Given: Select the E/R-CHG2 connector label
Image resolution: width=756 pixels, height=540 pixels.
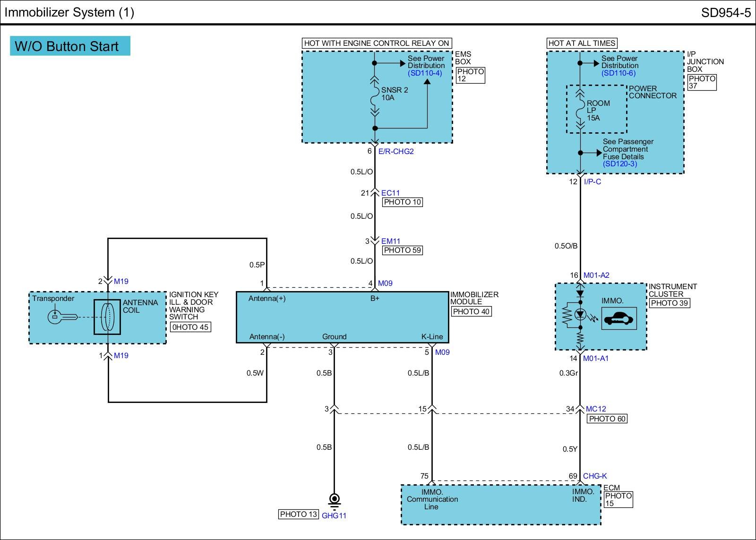Looking at the screenshot, I should pyautogui.click(x=396, y=152).
